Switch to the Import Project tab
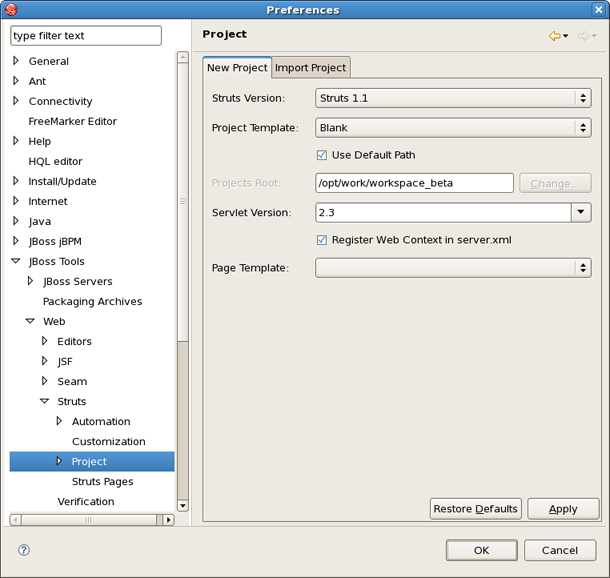The height and width of the screenshot is (578, 610). tap(311, 67)
